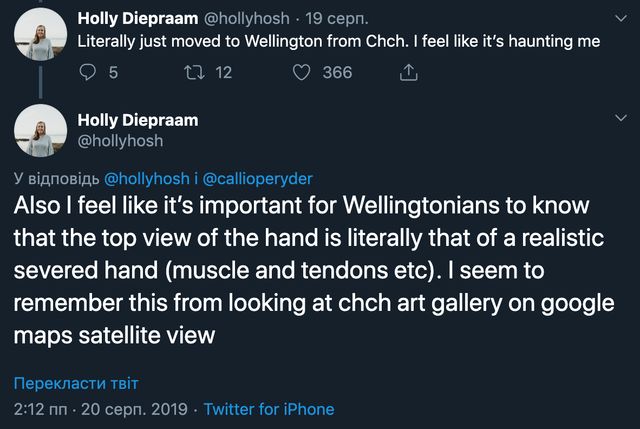
Task: Open the lower tweet's profile avatar
Action: (40, 131)
